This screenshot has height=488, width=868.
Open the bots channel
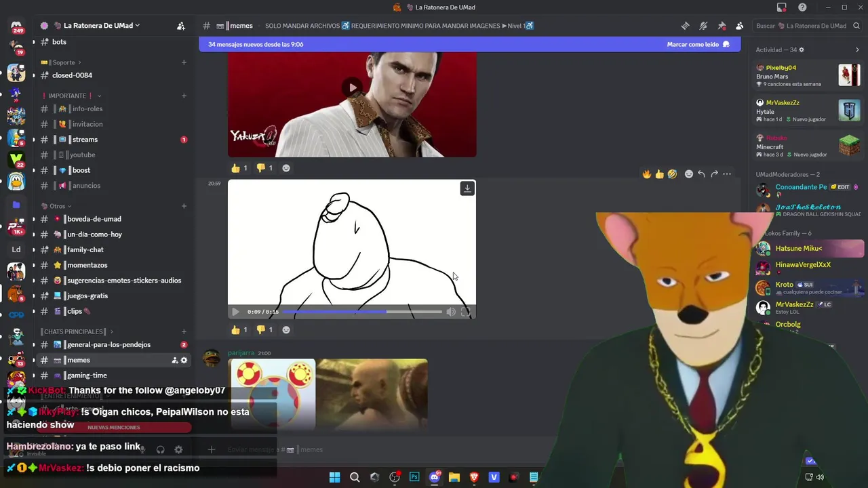[x=114, y=42]
